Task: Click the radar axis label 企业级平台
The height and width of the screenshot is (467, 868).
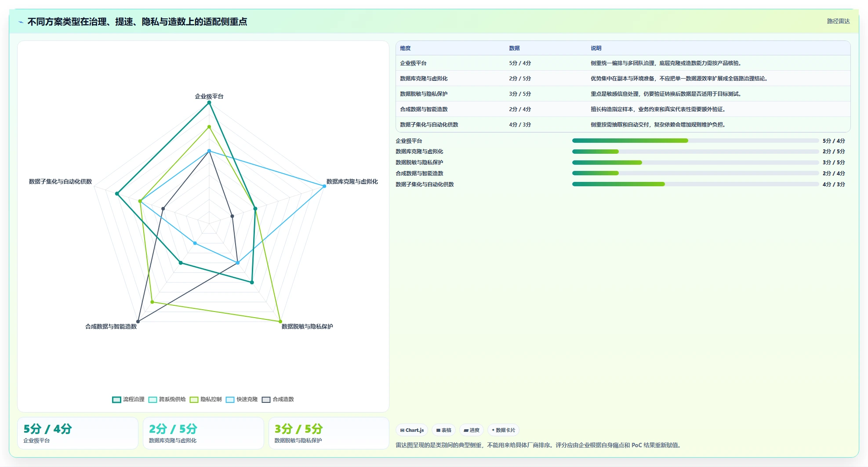Action: (x=209, y=96)
